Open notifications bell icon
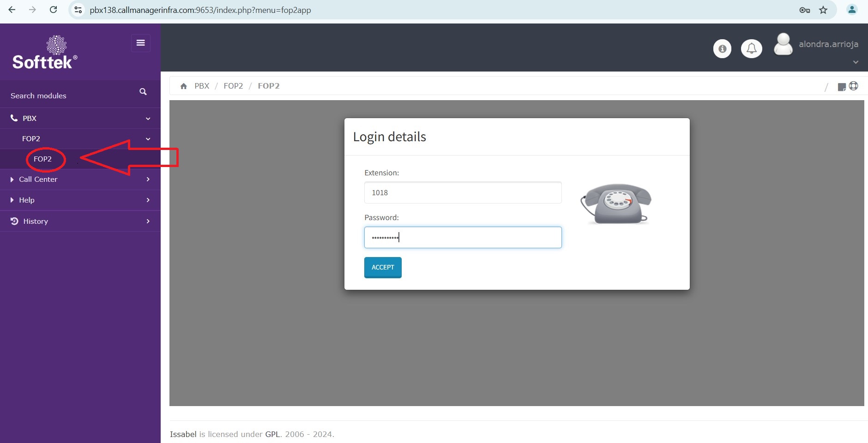The image size is (868, 443). coord(751,48)
